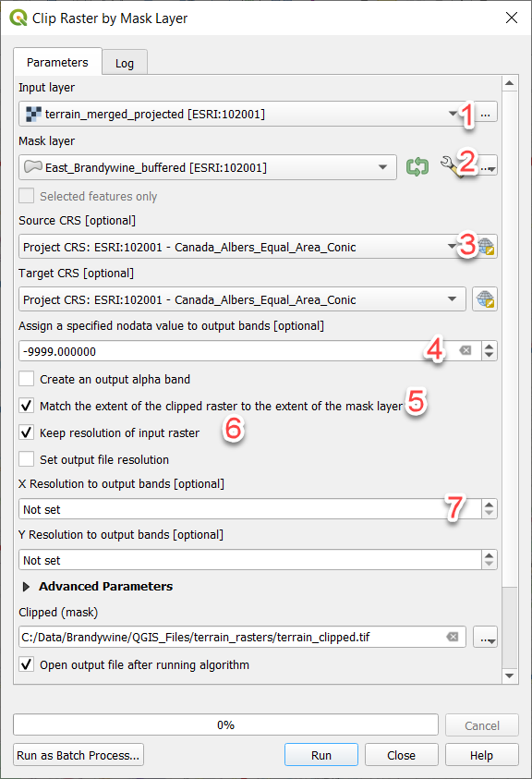Open Source CRS selector globe icon
The width and height of the screenshot is (532, 779).
[x=485, y=247]
